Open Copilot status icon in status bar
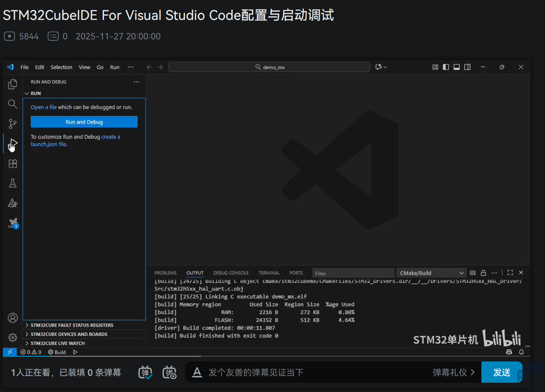 point(509,352)
